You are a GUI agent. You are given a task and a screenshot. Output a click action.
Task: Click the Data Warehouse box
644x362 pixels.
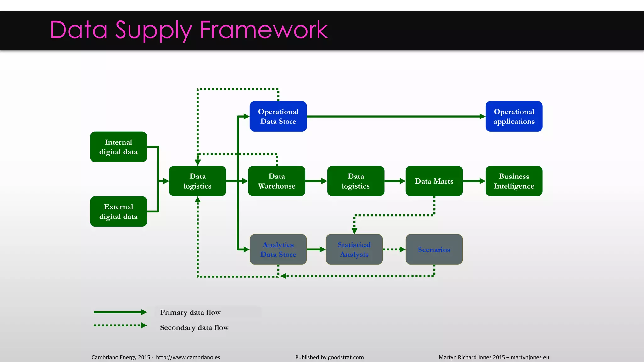(277, 181)
